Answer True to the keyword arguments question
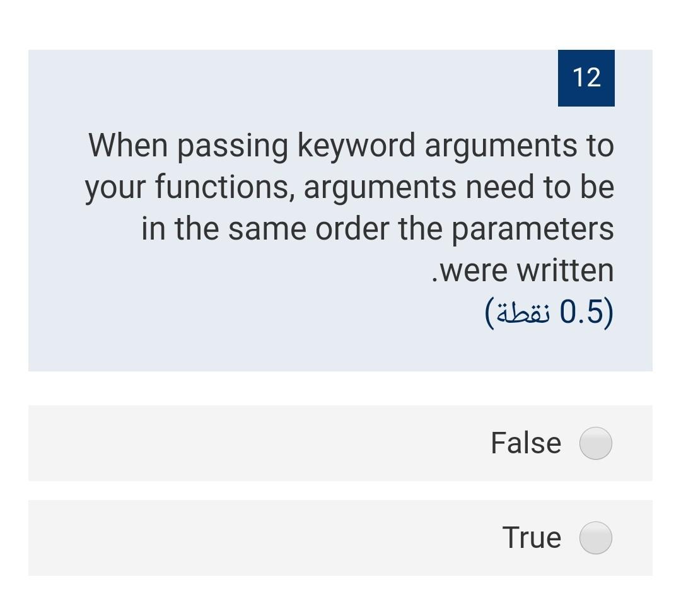 click(x=595, y=538)
